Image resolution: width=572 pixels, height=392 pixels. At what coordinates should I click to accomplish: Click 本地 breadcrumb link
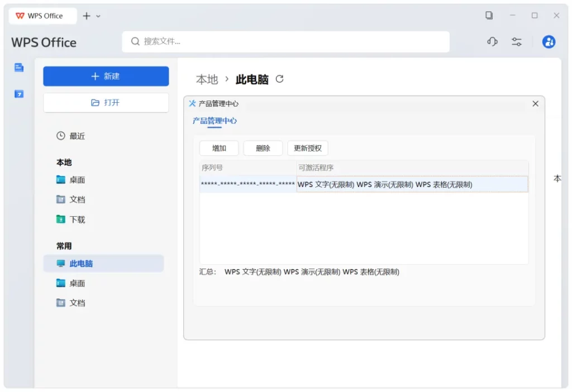207,79
